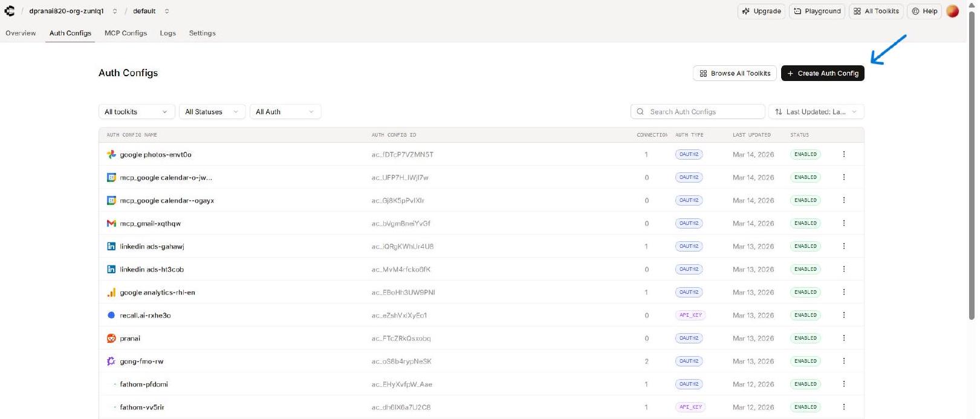The height and width of the screenshot is (419, 980).
Task: Open the three-dot menu for mcp_google calendar--ogayx
Action: (x=844, y=200)
